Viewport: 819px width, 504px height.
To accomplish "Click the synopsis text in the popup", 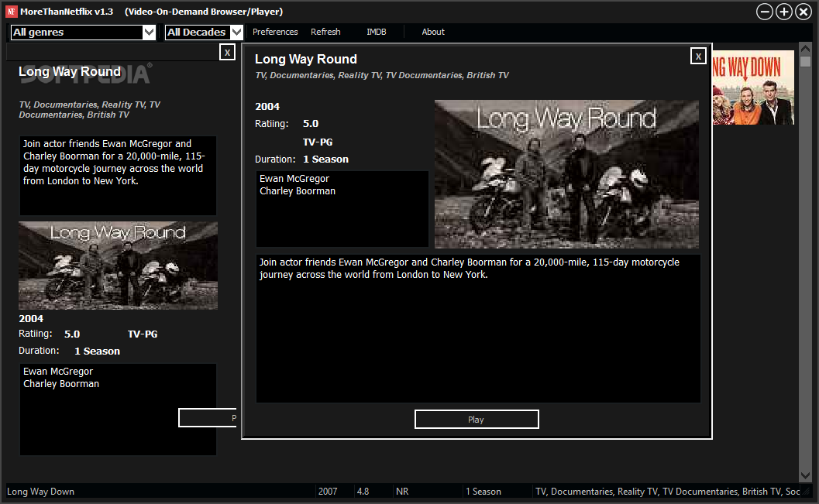I will (x=469, y=268).
